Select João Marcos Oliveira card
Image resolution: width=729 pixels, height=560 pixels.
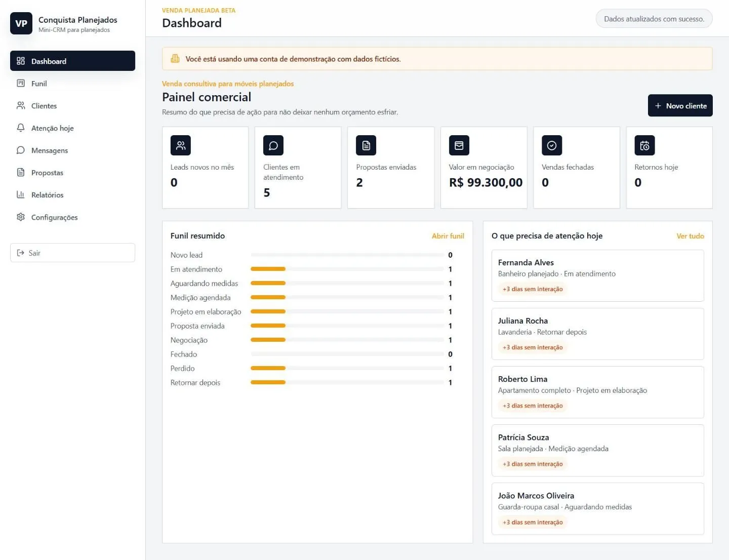click(x=597, y=508)
